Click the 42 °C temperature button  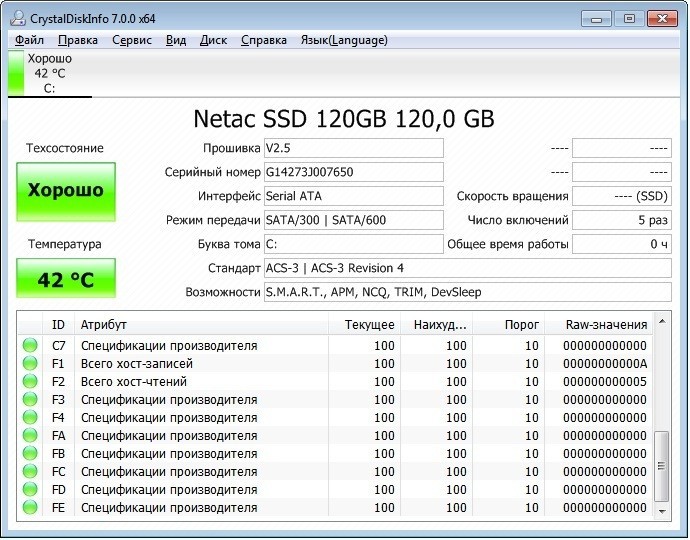66,278
